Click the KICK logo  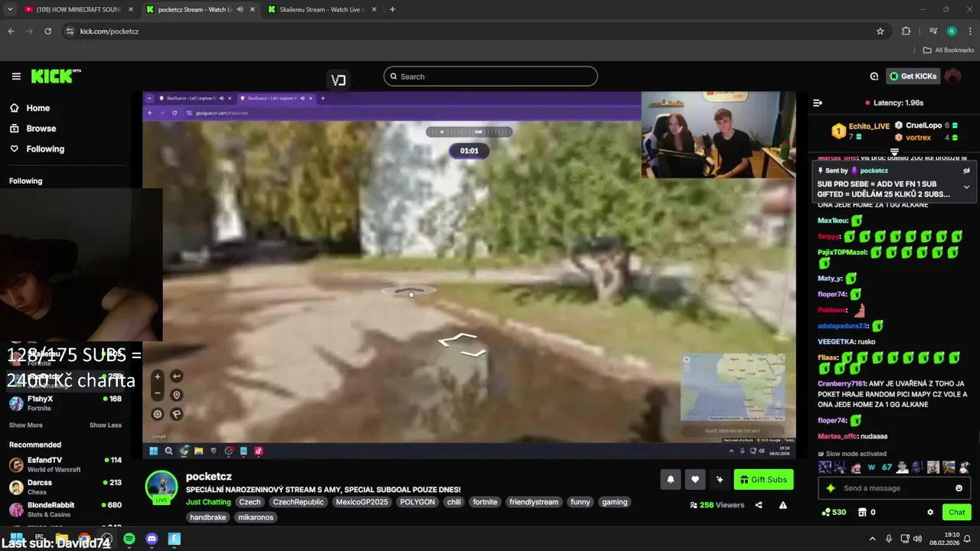point(55,76)
